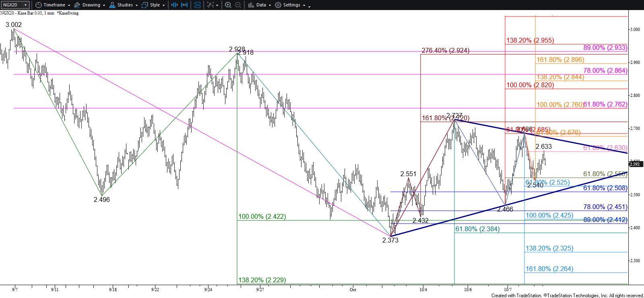Click the Studies flask icon
Image resolution: width=644 pixels, height=298 pixels.
(x=114, y=5)
